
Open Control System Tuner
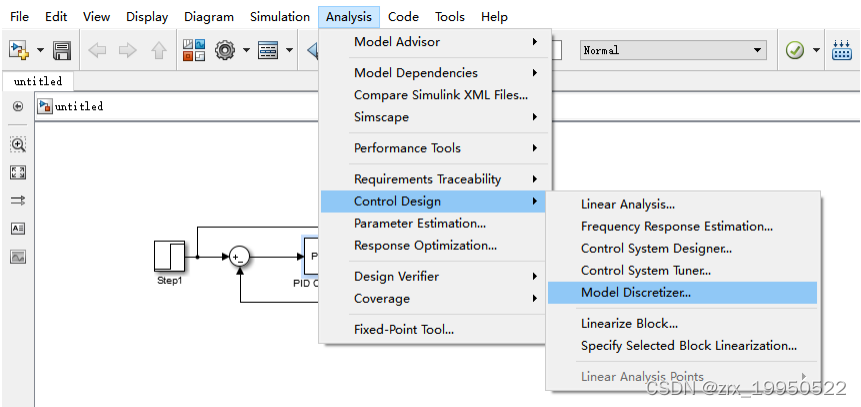click(683, 270)
